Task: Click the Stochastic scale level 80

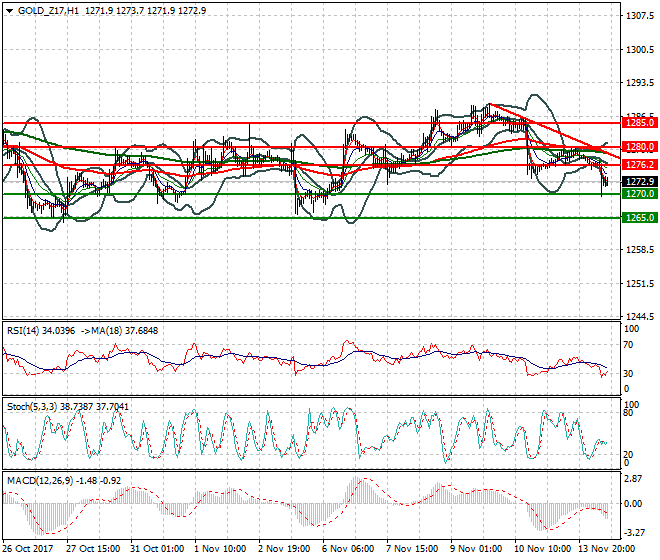Action: pos(628,413)
